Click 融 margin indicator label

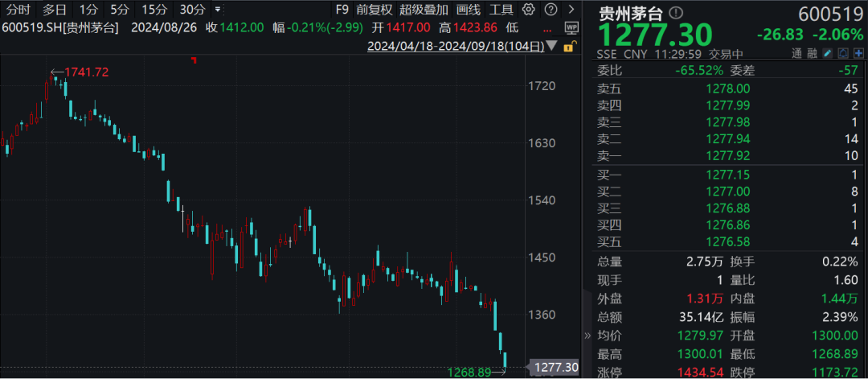812,54
